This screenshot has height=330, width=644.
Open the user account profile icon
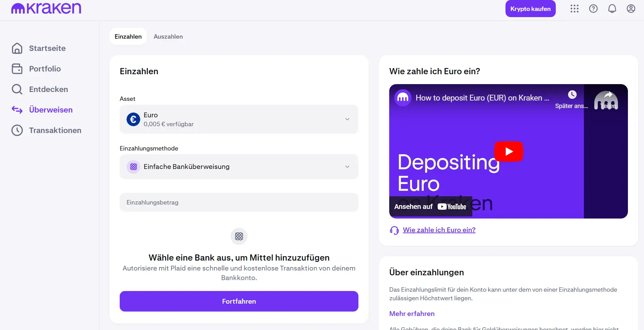631,9
